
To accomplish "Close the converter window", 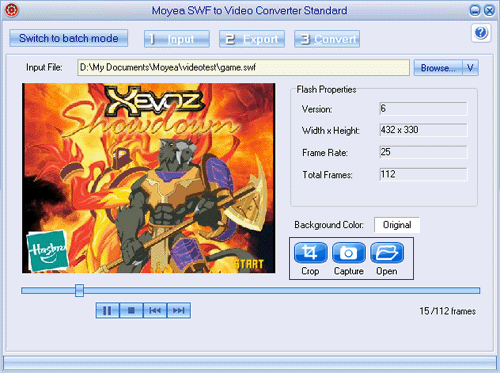I will [489, 11].
